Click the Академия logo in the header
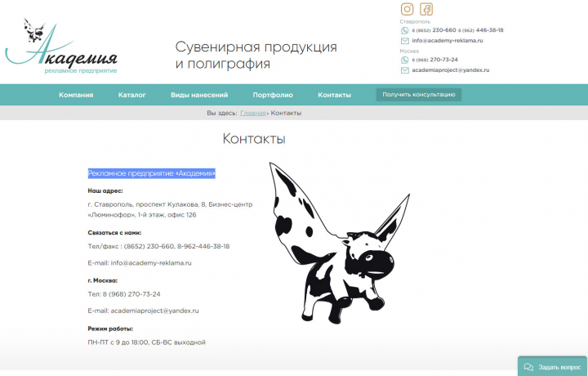588x376 pixels. 61,46
